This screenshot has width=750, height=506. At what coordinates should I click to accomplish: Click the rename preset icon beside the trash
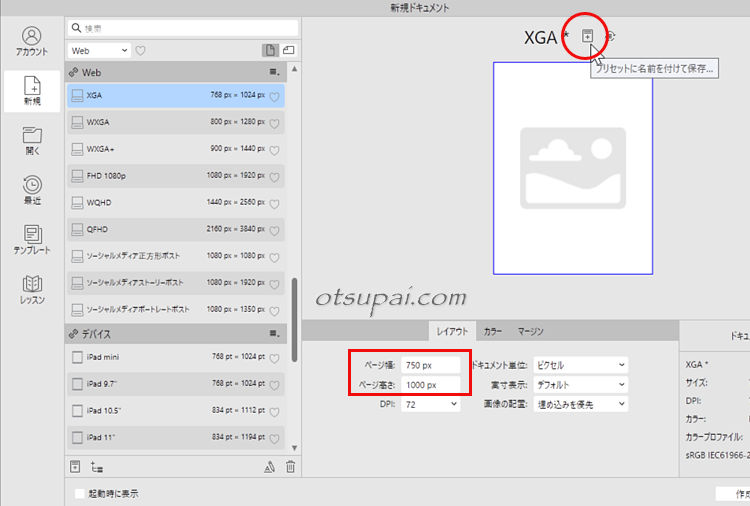[x=268, y=466]
